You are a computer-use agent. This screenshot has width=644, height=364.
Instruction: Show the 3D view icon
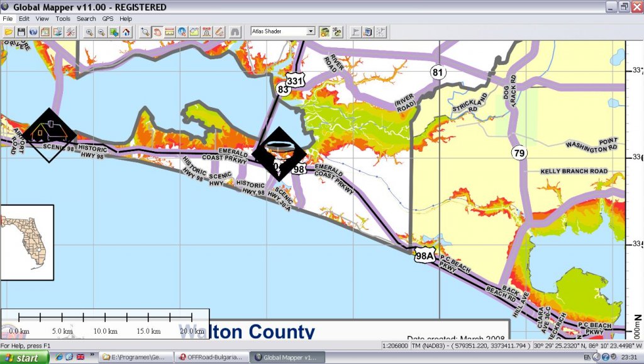click(x=337, y=31)
